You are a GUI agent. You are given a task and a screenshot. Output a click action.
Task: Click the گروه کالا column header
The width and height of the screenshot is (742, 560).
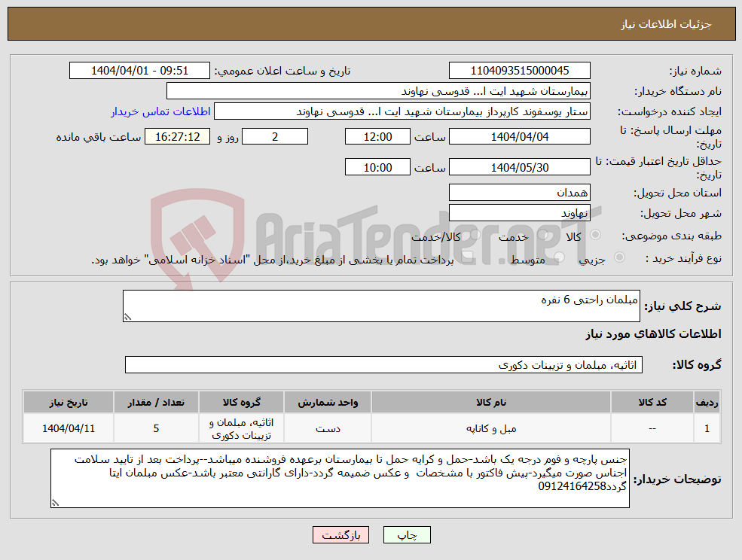click(241, 402)
